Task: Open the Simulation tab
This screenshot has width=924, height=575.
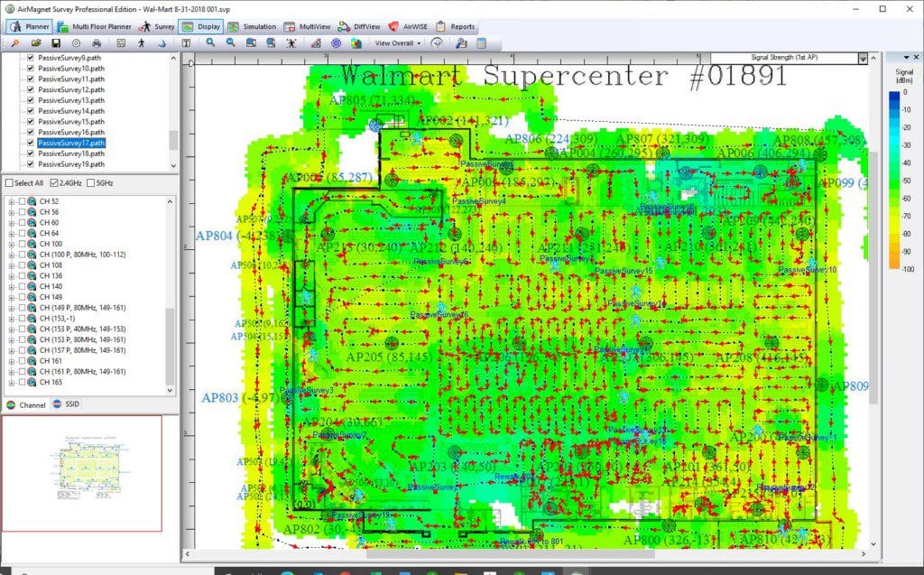Action: coord(253,26)
